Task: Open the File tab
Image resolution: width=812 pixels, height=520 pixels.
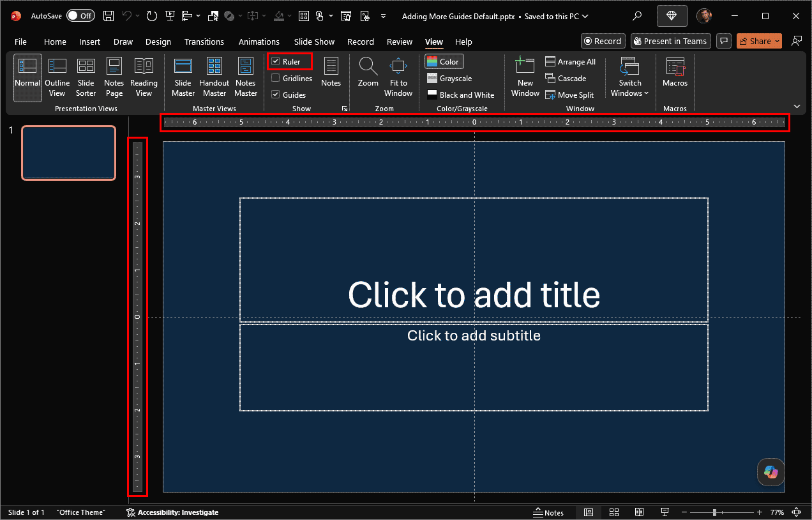Action: [x=20, y=42]
